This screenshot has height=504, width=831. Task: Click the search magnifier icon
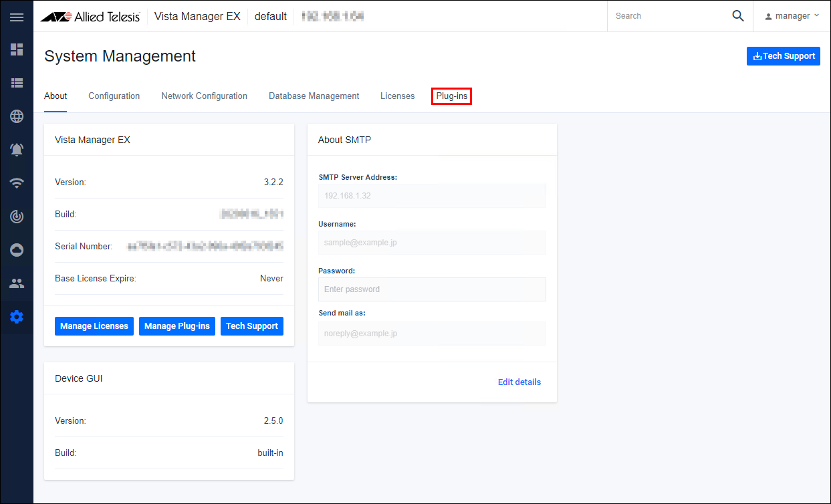(x=737, y=16)
